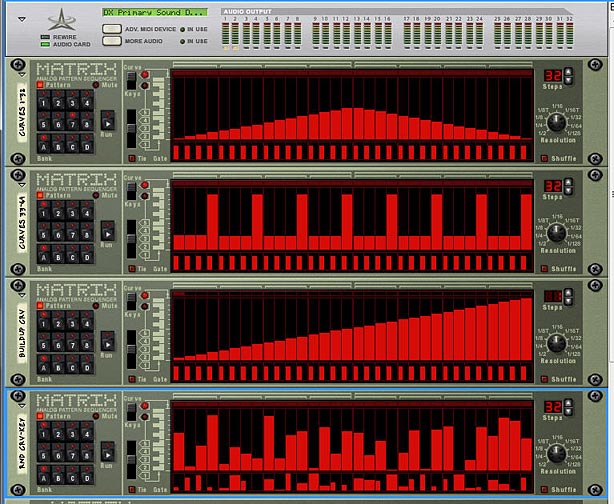614x504 pixels.
Task: Show the More Audio outputs panel
Action: (112, 41)
